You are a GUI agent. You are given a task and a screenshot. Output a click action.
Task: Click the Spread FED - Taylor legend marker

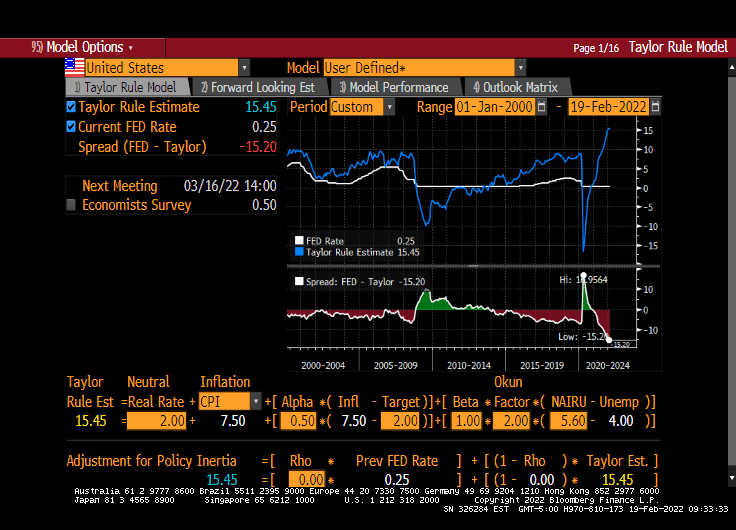[x=298, y=282]
